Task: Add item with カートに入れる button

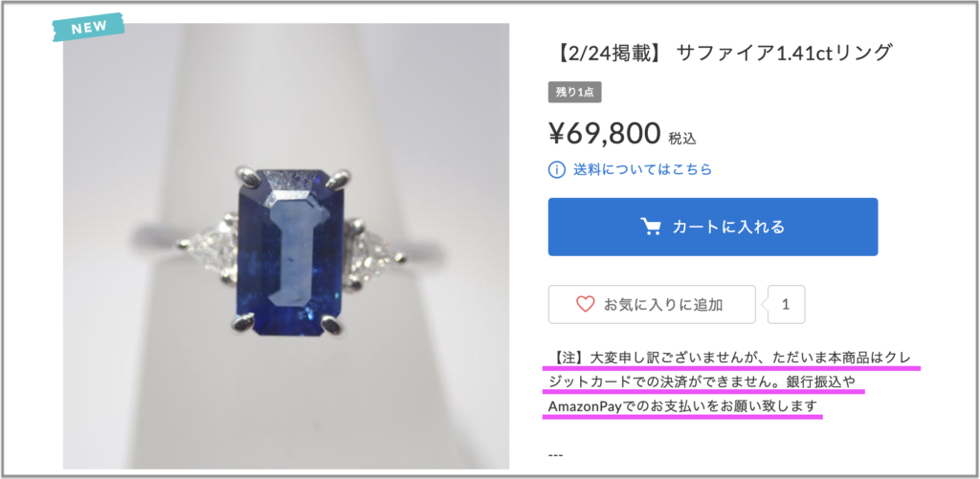Action: click(712, 227)
